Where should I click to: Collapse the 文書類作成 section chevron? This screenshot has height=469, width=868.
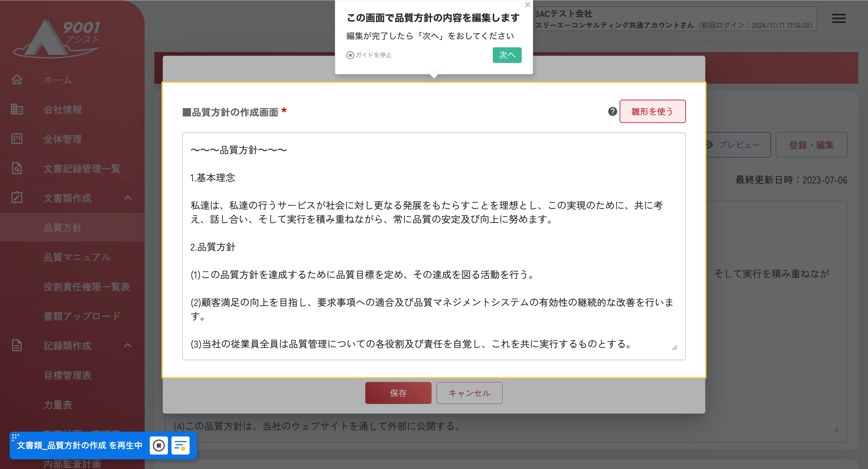(128, 198)
